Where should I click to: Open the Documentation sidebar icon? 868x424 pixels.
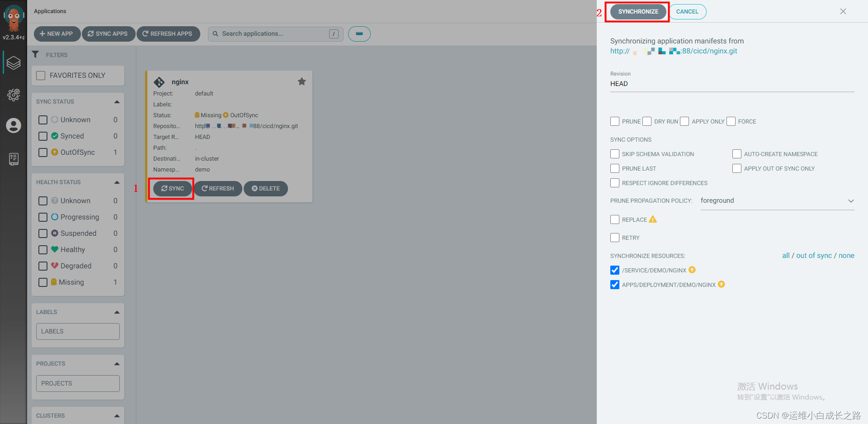(14, 159)
